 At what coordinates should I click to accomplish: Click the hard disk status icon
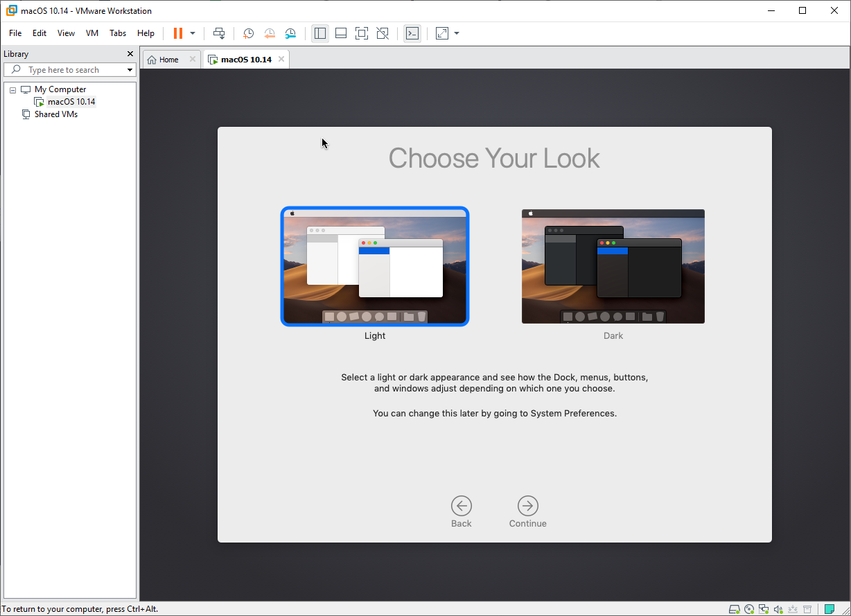pyautogui.click(x=735, y=608)
